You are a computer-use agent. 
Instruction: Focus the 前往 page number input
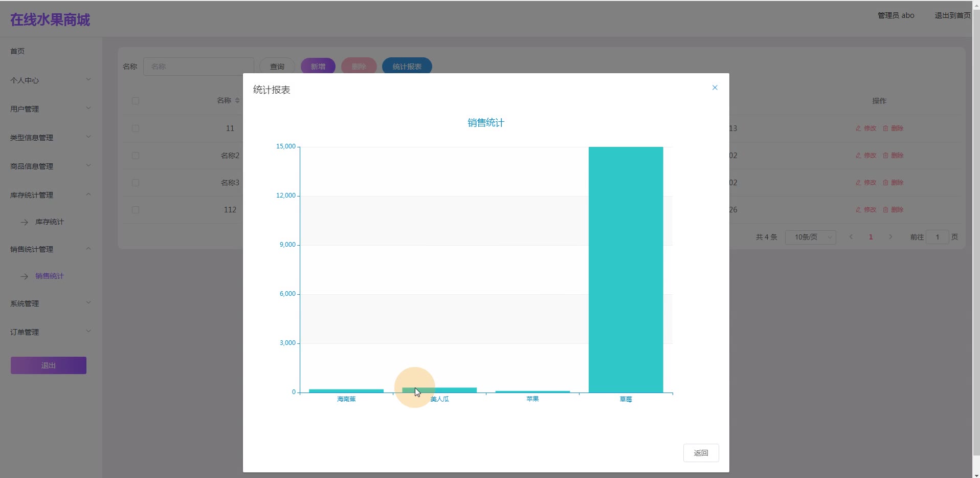[x=938, y=237]
